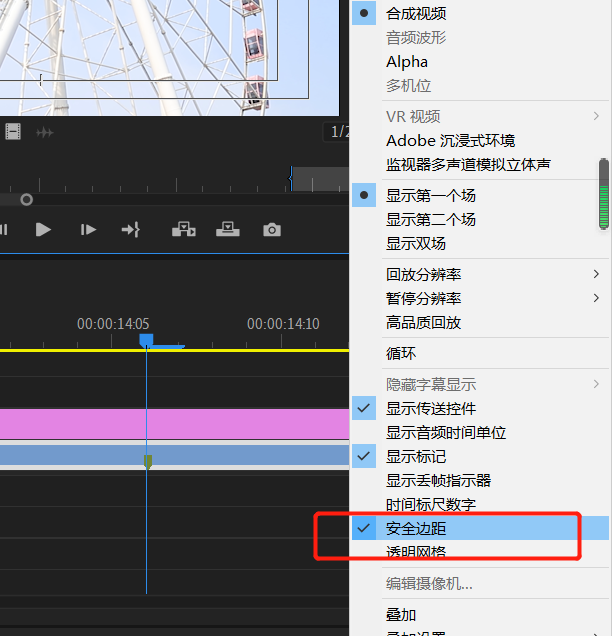Screen dimensions: 612x636
Task: Click the 循环 loop menu entry
Action: pyautogui.click(x=401, y=354)
